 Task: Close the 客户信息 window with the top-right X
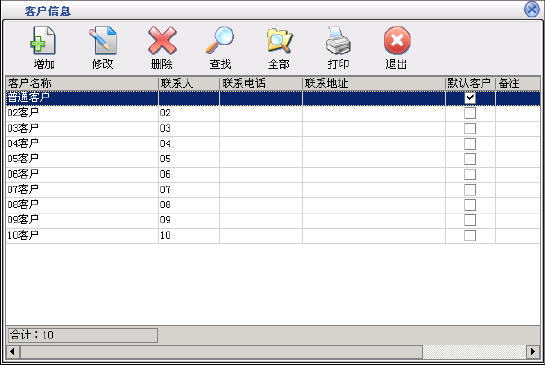click(x=532, y=9)
